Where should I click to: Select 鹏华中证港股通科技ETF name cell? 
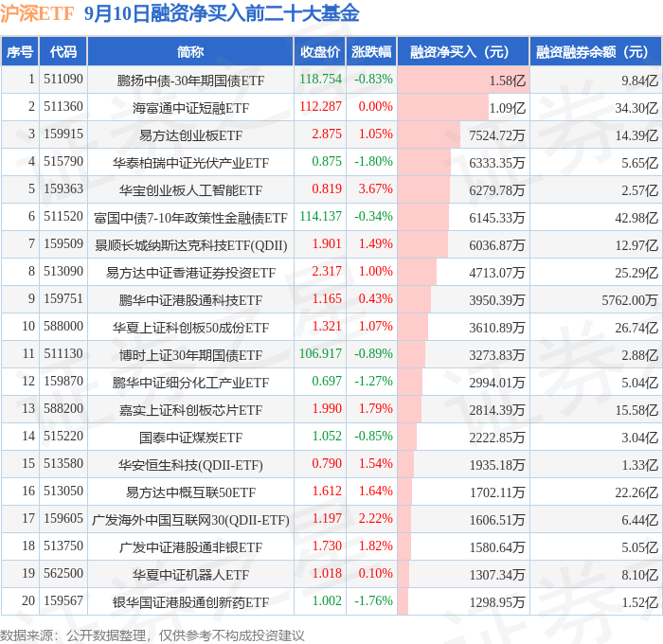coord(190,300)
